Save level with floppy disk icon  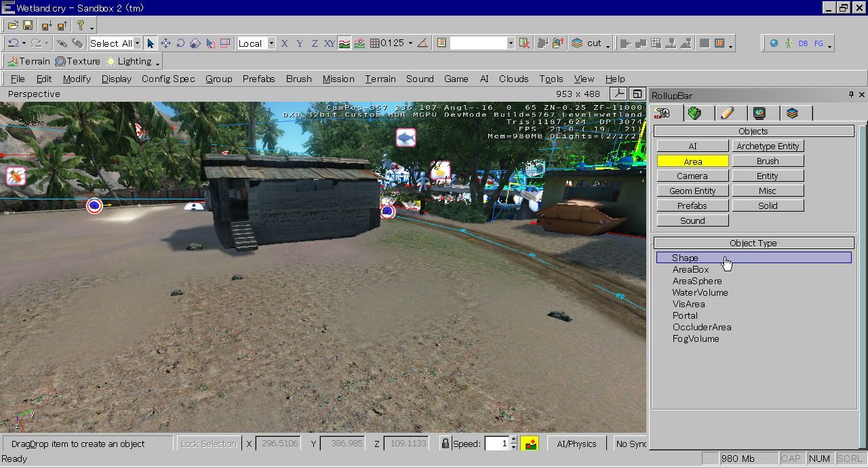tap(28, 25)
